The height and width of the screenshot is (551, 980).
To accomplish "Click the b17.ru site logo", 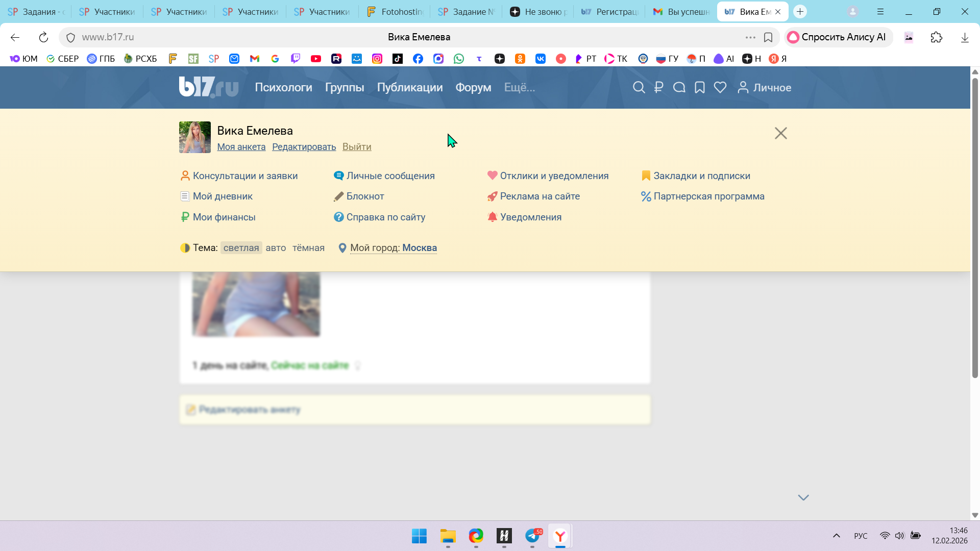I will (x=208, y=87).
